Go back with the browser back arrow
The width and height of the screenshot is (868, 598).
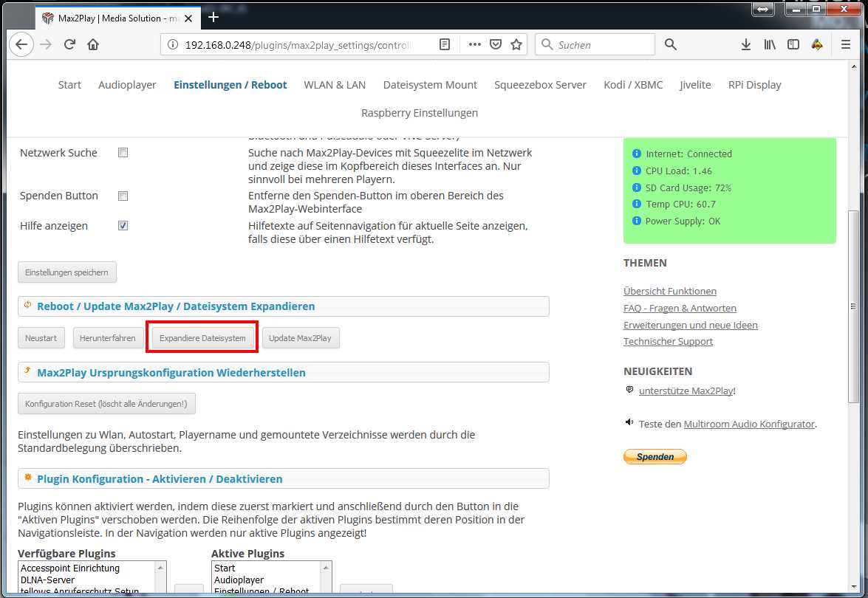tap(21, 44)
